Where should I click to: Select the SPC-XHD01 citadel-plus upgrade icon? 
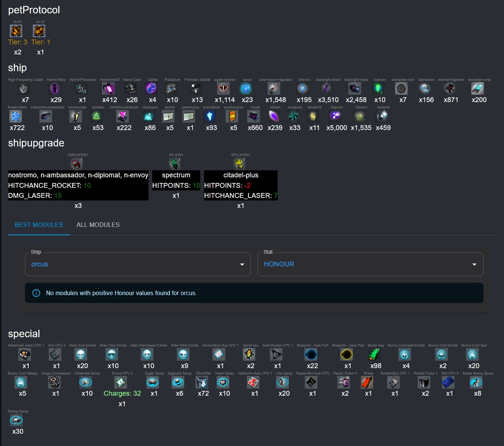pos(239,164)
